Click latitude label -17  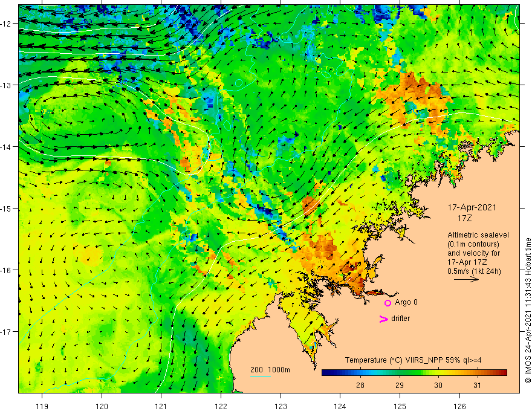coord(7,331)
